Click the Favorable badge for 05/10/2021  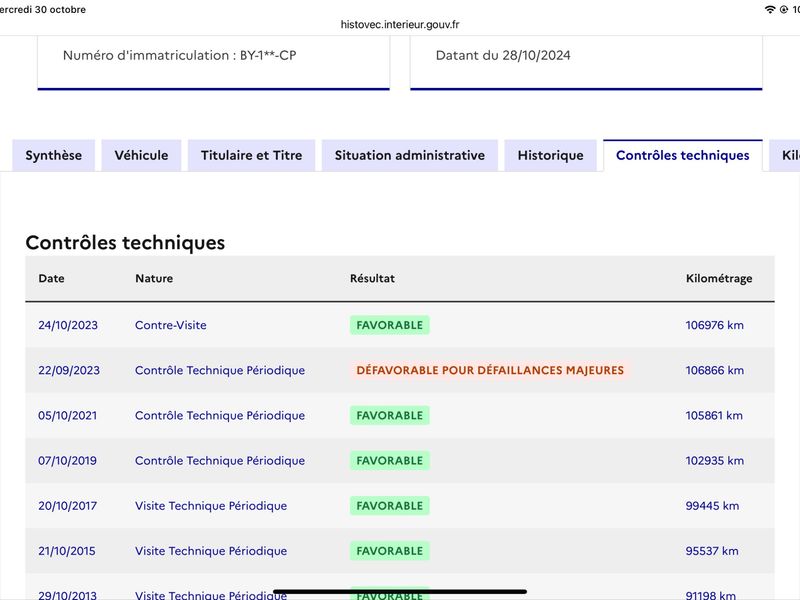(390, 415)
